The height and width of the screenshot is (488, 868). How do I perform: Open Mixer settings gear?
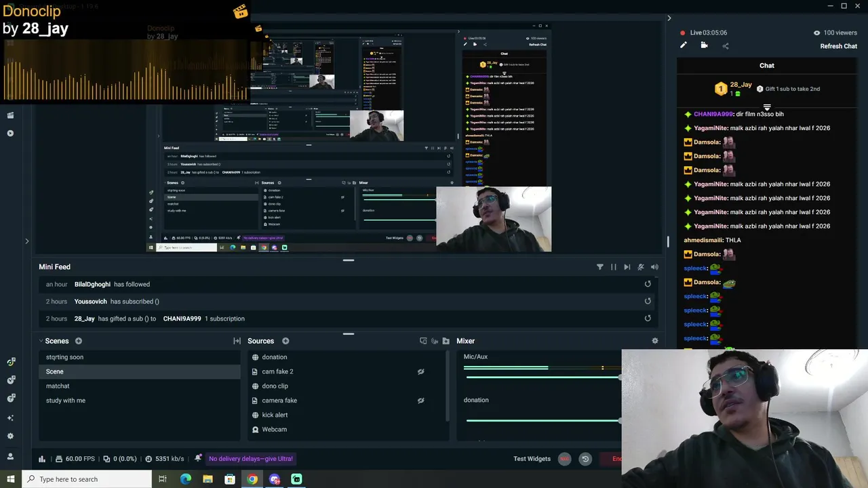(x=655, y=341)
